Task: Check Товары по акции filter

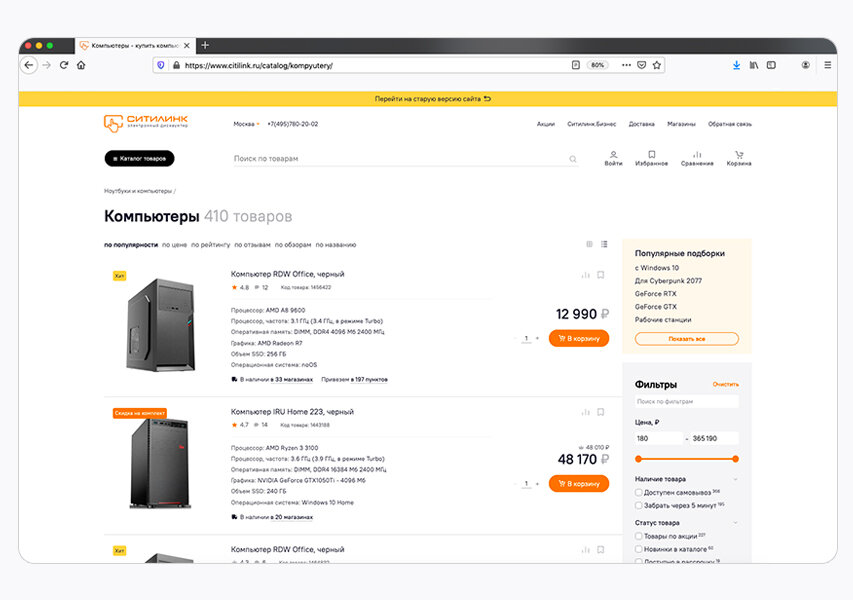Action: coord(639,536)
